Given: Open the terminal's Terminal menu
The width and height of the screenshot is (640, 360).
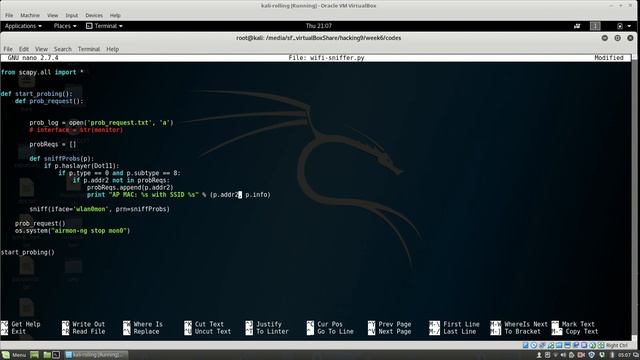Looking at the screenshot, I should [89, 49].
